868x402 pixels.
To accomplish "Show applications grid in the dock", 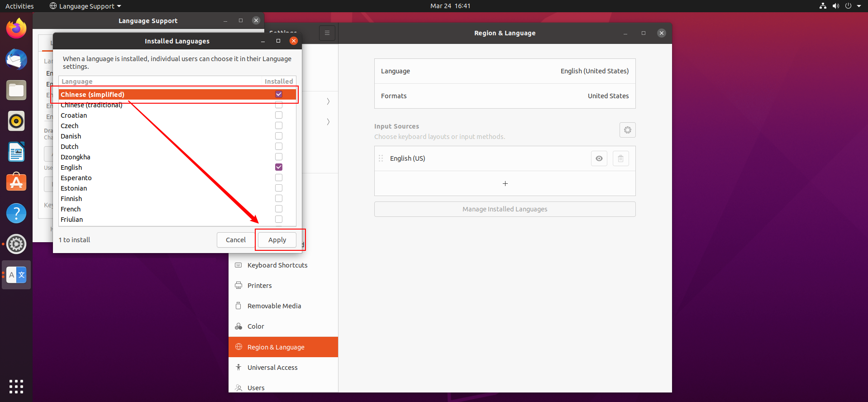I will (16, 386).
